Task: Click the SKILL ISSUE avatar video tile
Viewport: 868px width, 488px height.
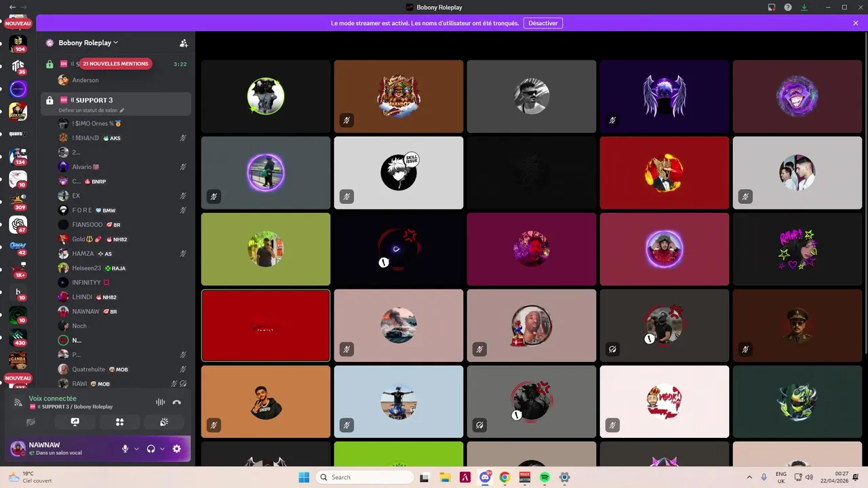Action: (399, 173)
